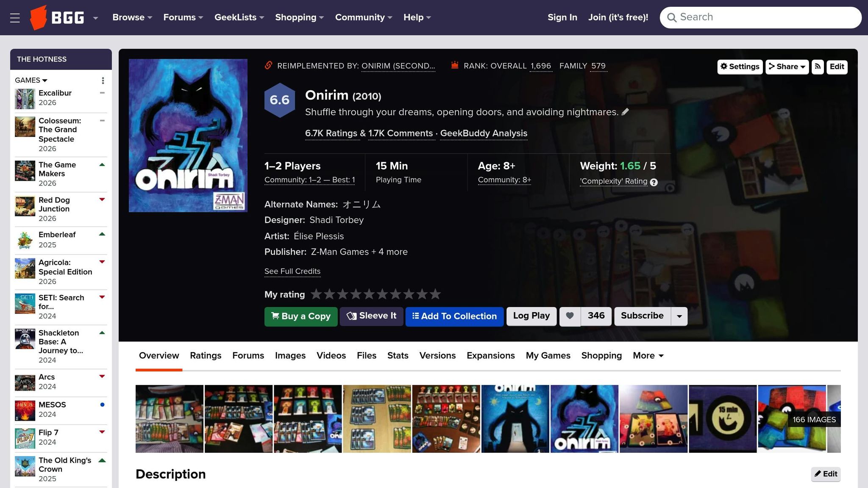Switch to the Files tab

pyautogui.click(x=367, y=355)
